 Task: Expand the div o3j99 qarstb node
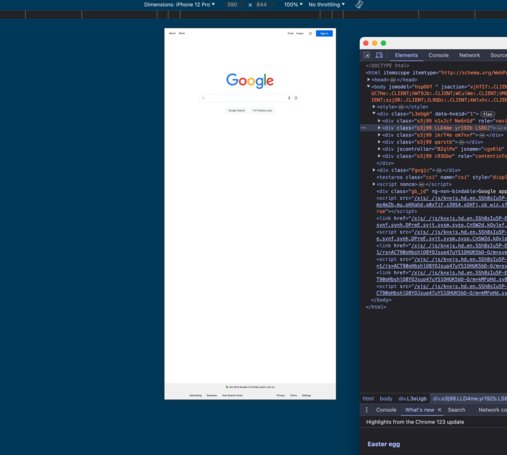(x=379, y=142)
